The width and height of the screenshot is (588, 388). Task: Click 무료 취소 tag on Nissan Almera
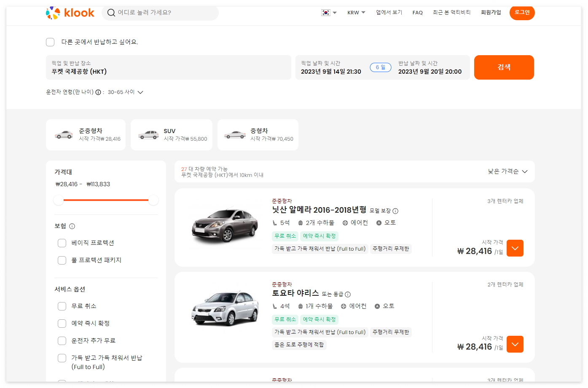point(285,236)
